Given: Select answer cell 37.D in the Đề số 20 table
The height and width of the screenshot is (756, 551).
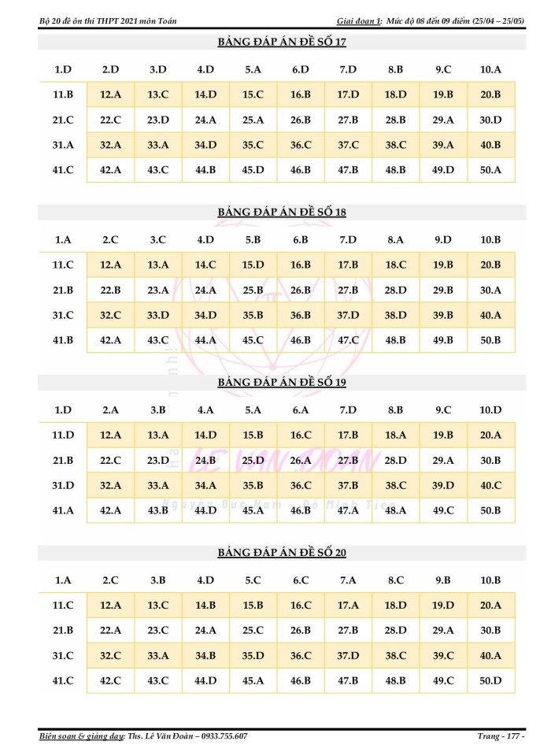Looking at the screenshot, I should pyautogui.click(x=348, y=655).
